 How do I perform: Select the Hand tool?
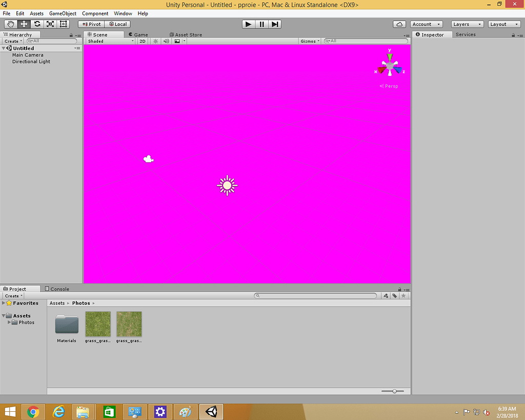[10, 24]
